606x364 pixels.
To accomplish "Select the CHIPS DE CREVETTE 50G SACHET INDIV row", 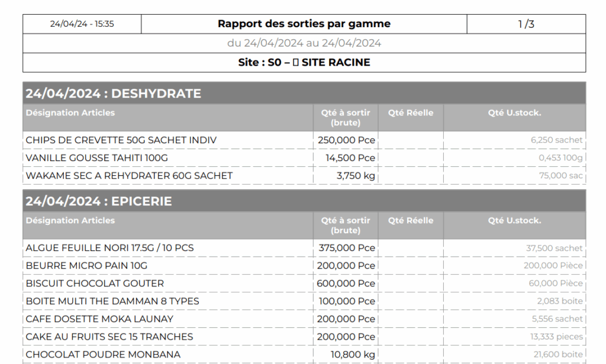I will pos(121,140).
